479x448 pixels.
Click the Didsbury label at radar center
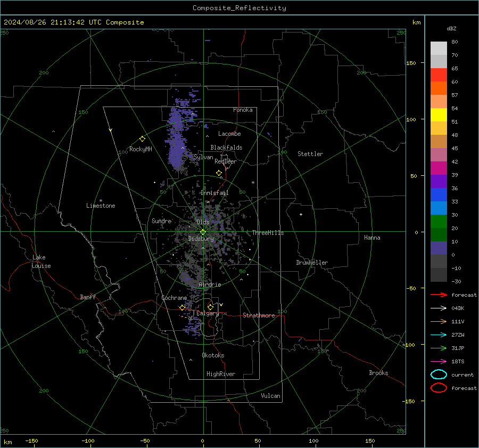click(x=201, y=239)
